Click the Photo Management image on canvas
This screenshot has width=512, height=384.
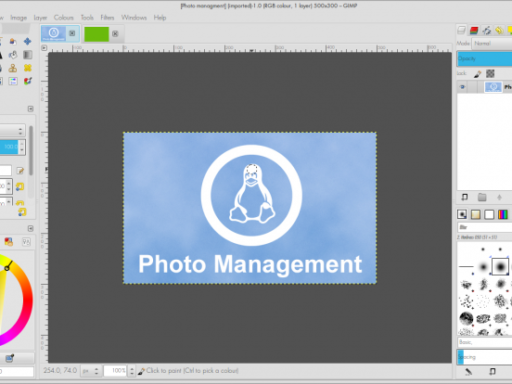pyautogui.click(x=250, y=208)
